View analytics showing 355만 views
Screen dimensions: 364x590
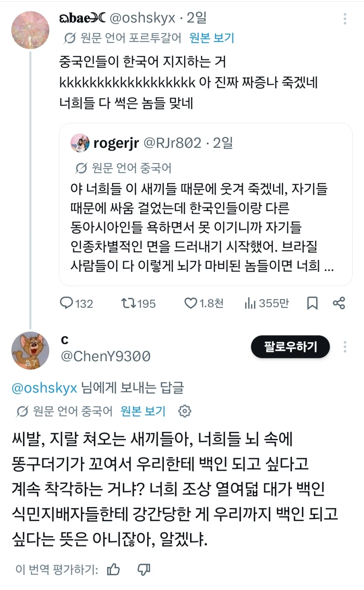[267, 303]
